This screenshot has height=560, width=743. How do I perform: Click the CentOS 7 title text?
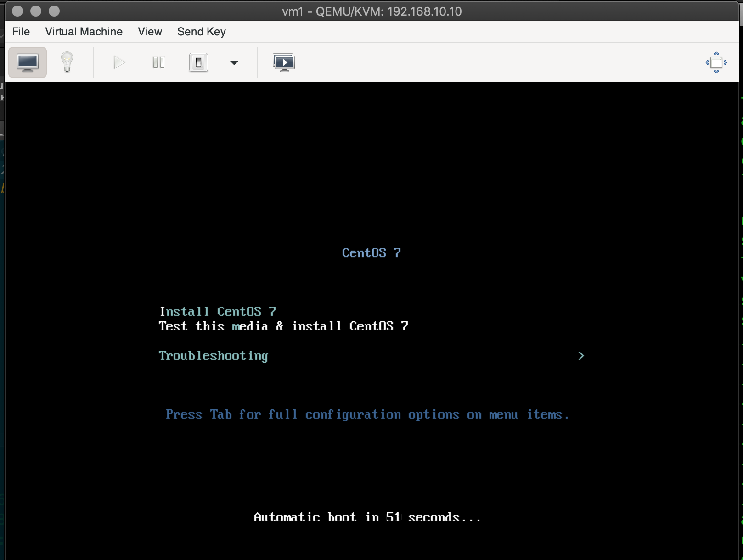(371, 252)
